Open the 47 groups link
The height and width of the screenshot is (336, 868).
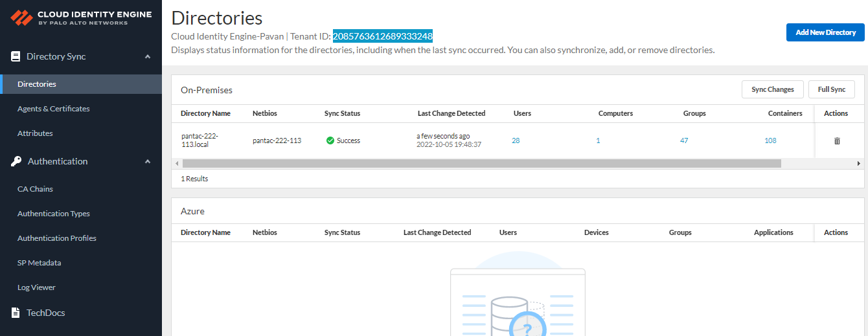(684, 140)
